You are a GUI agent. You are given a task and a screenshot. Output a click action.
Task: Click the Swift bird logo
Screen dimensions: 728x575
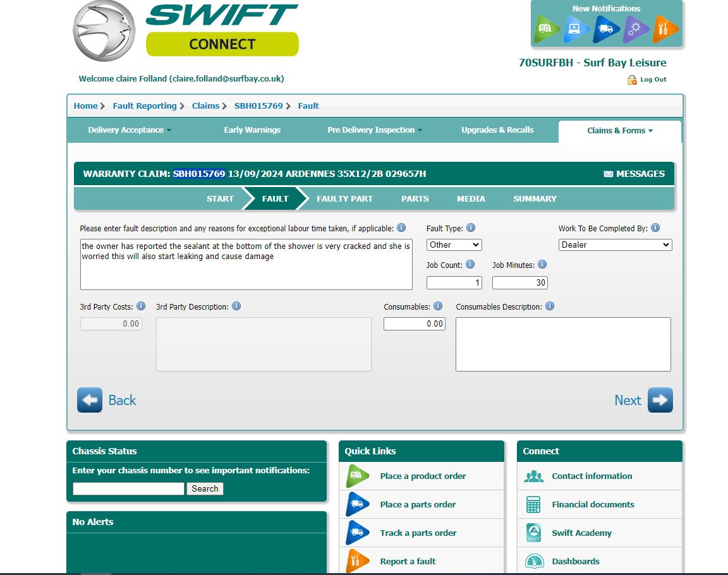tap(104, 30)
